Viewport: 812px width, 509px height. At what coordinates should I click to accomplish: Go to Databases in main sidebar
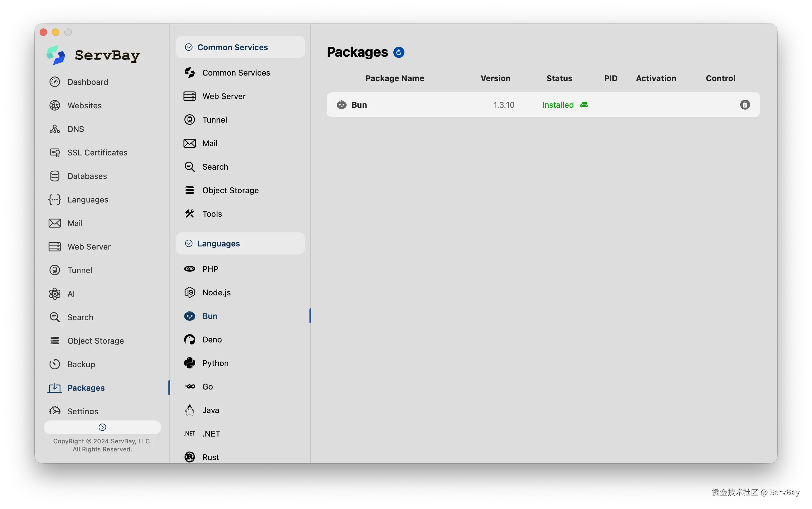point(87,176)
